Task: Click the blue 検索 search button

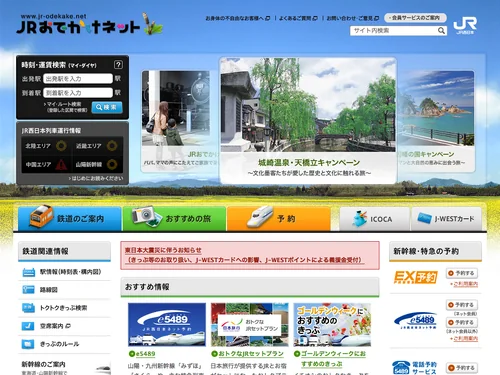Action: pos(107,107)
